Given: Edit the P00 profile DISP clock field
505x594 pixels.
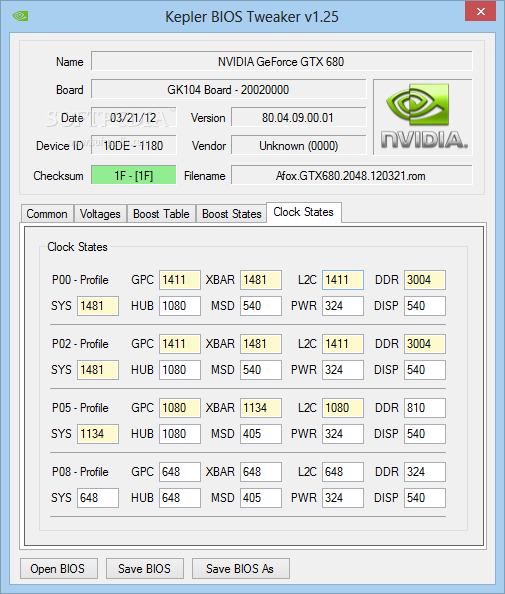Looking at the screenshot, I should pos(425,306).
